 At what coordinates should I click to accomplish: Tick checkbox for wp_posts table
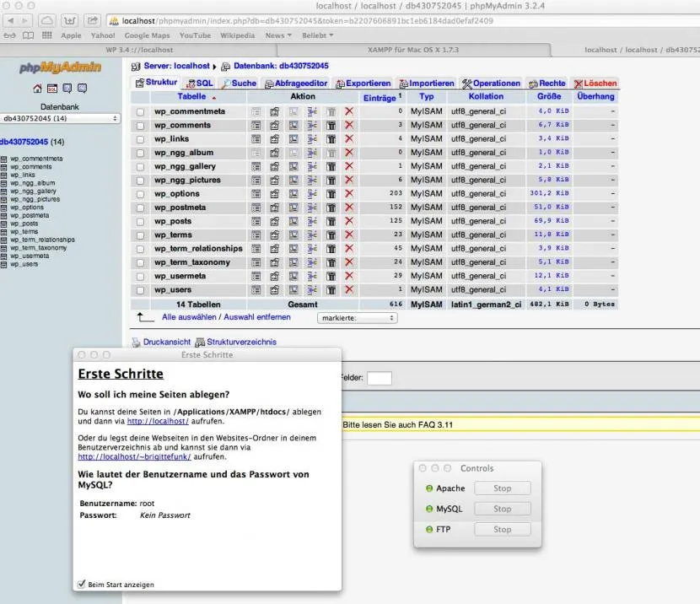(x=140, y=222)
